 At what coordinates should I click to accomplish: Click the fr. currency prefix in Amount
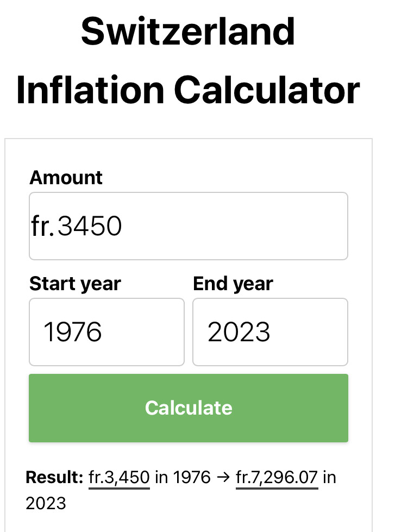(x=42, y=226)
